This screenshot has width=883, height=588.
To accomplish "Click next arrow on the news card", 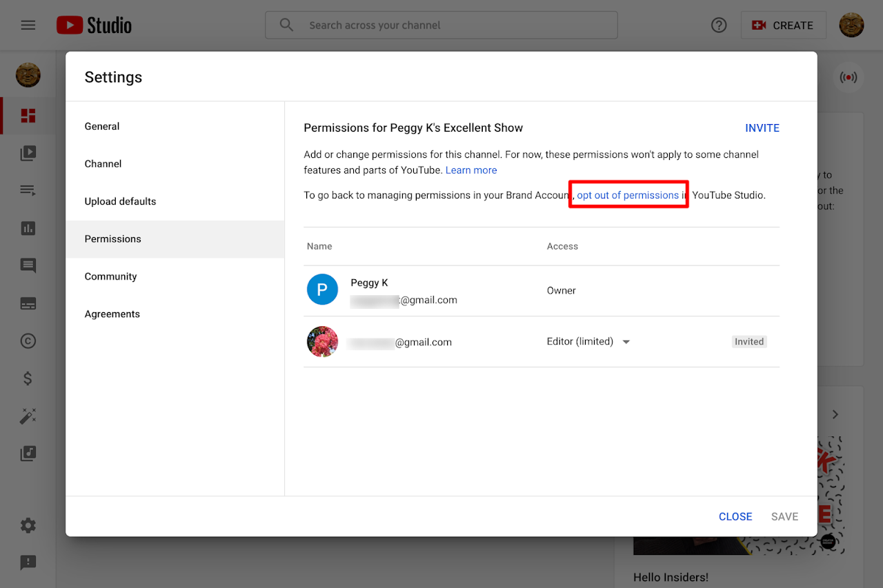I will (x=835, y=414).
